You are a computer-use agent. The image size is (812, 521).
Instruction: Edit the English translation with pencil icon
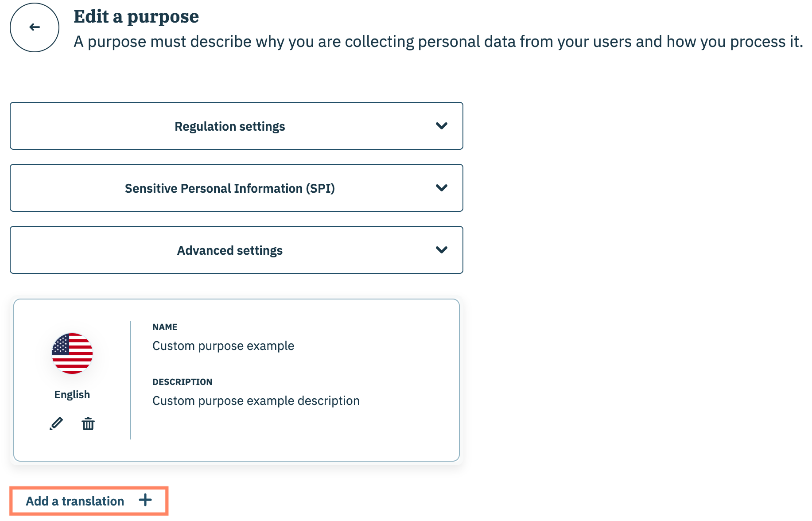(x=56, y=424)
